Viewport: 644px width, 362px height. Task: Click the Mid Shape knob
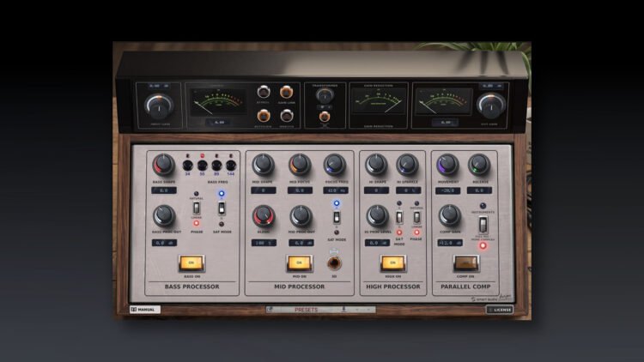pyautogui.click(x=263, y=165)
